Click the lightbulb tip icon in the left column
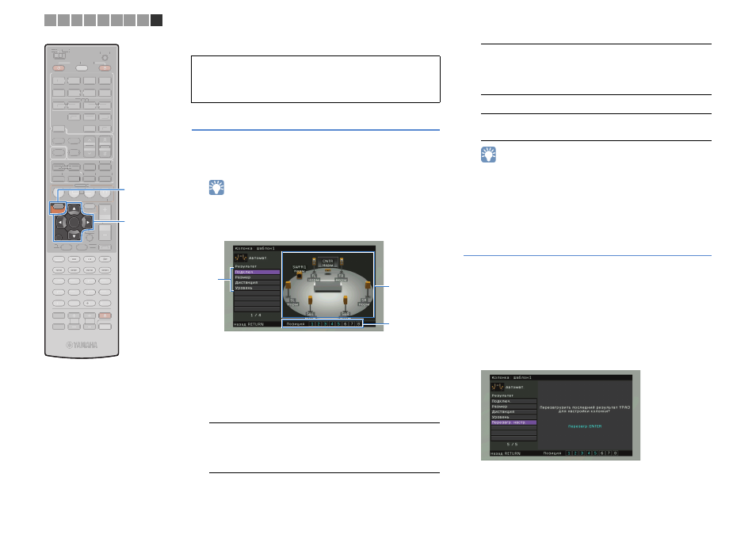This screenshot has width=756, height=535. coord(216,187)
